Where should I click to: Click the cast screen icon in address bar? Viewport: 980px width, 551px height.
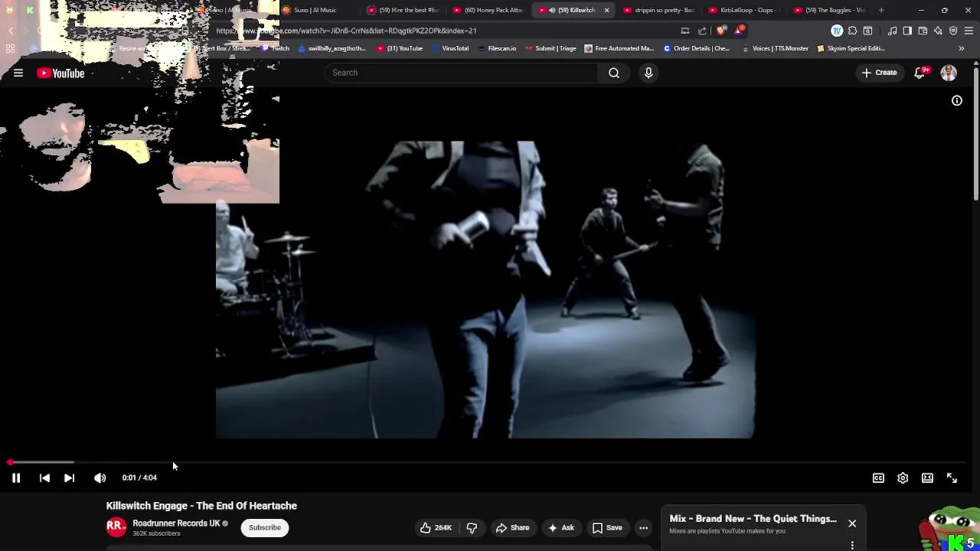pyautogui.click(x=685, y=31)
